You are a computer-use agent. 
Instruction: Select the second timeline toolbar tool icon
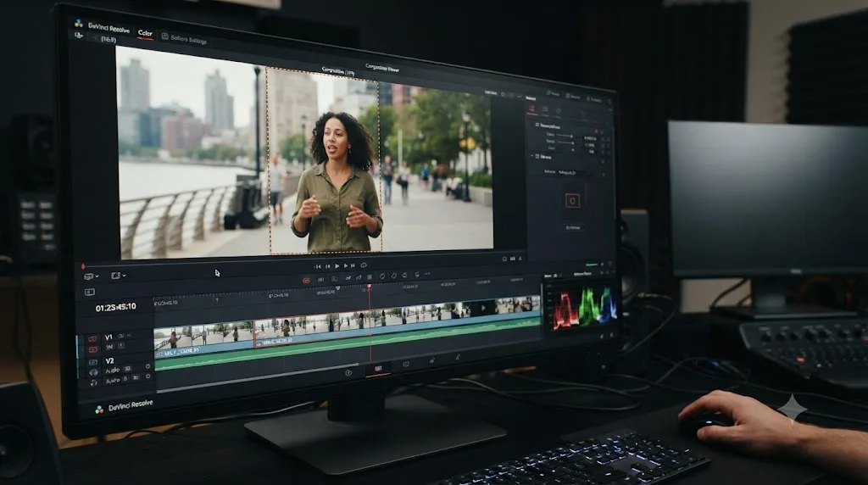(320, 280)
